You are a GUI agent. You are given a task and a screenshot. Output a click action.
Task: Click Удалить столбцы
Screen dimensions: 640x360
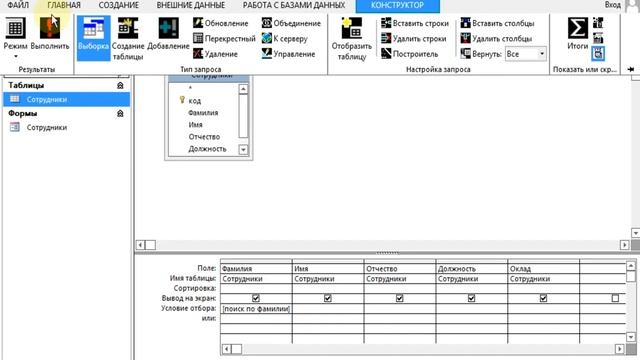496,38
